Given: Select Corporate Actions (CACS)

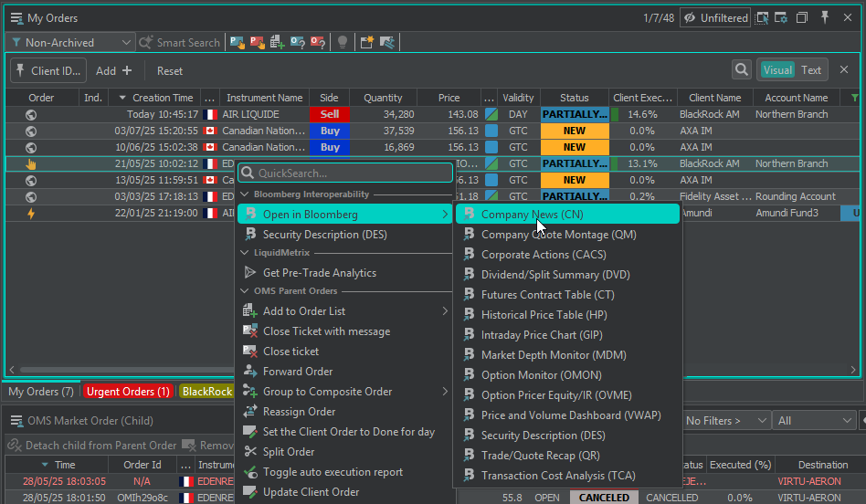Looking at the screenshot, I should [568, 255].
